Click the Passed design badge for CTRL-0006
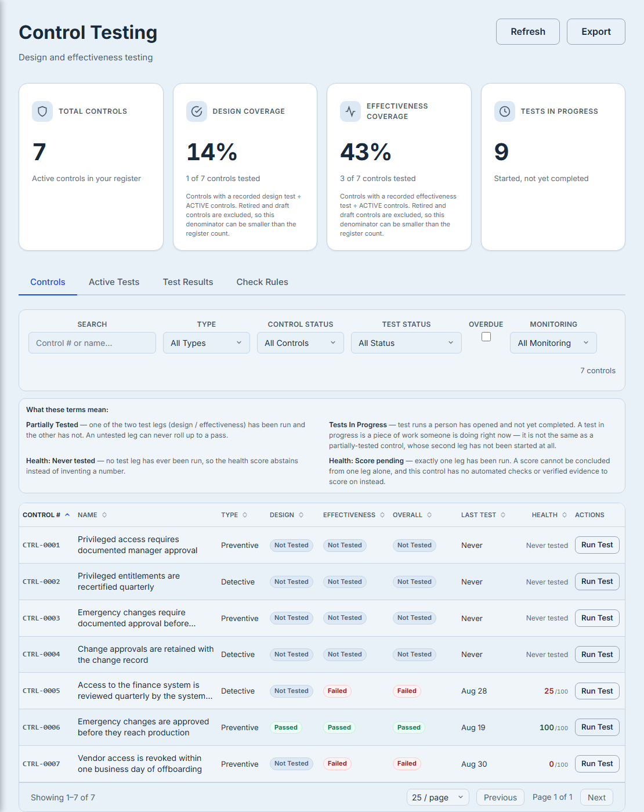Screen dimensions: 644x812 (286, 727)
